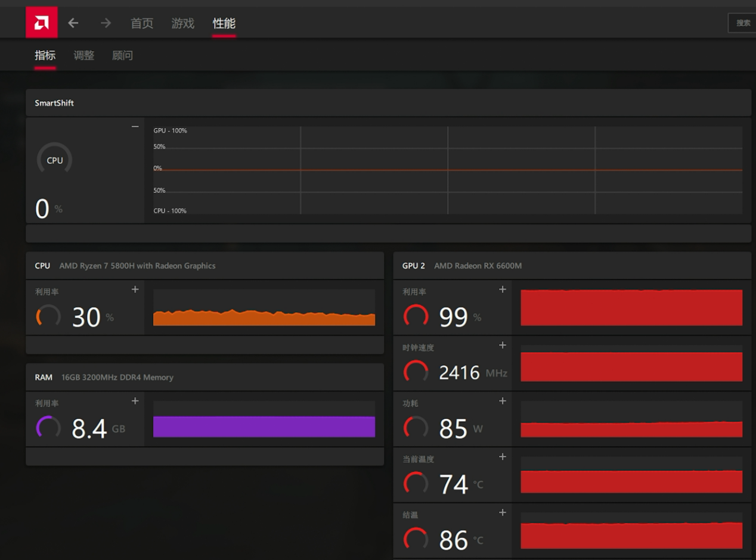
Task: Click the purple RAM usage graph
Action: [264, 427]
